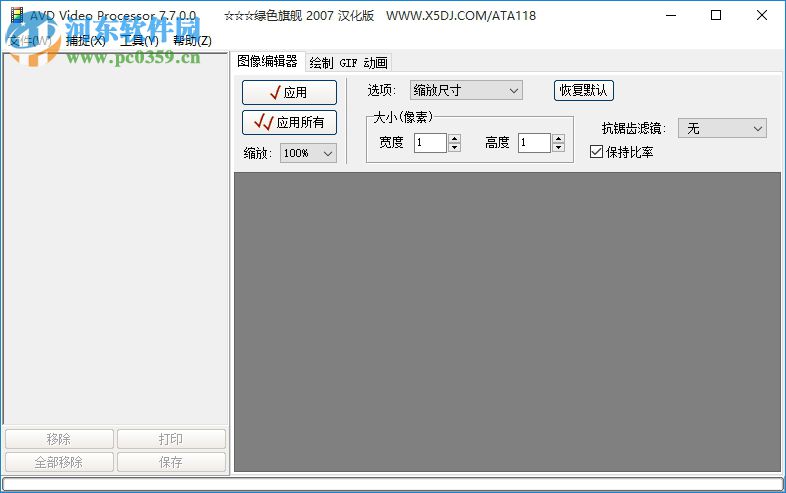Click the 高度 height input field

click(534, 143)
